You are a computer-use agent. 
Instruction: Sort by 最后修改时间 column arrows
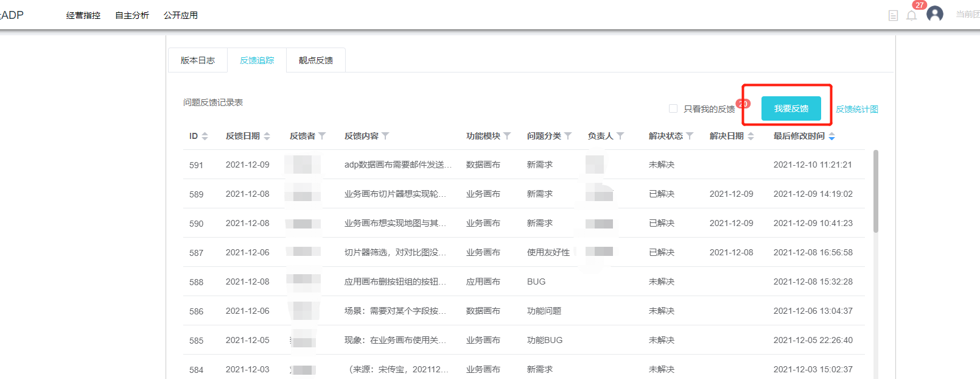(832, 136)
